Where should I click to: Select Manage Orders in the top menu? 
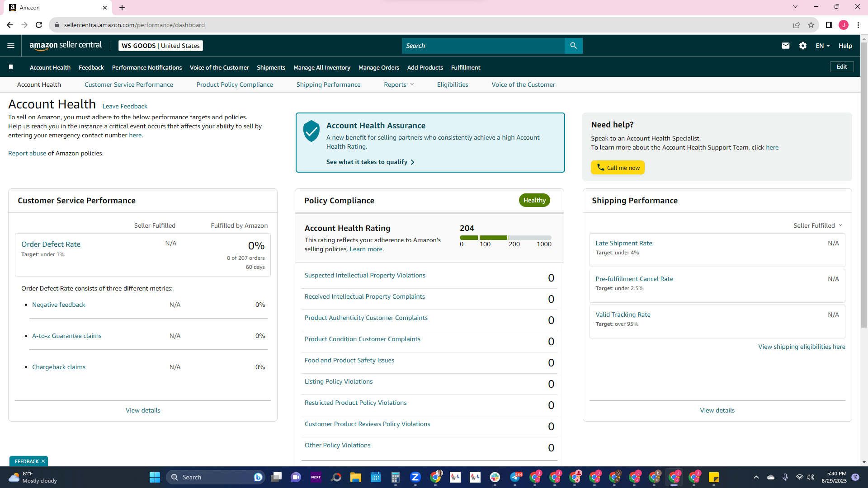(379, 67)
